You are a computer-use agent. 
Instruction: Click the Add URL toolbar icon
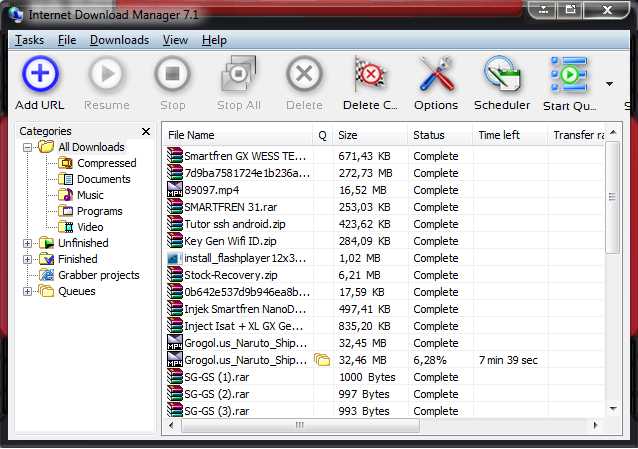coord(40,74)
